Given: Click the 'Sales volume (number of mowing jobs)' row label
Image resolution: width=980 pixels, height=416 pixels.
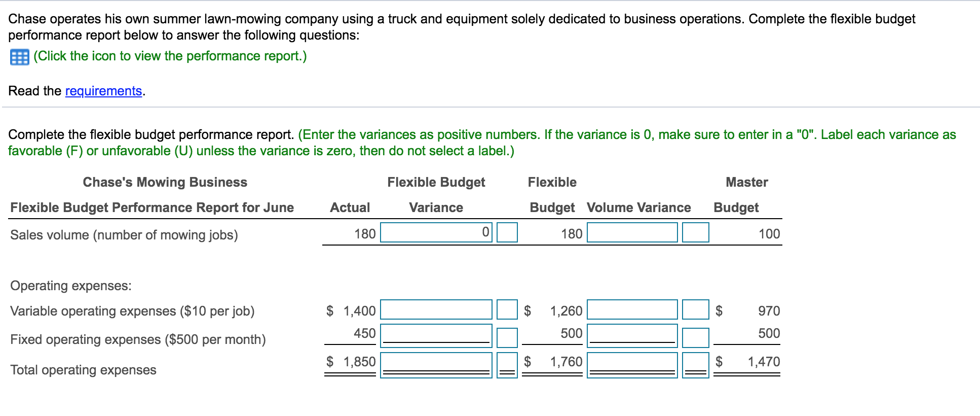Looking at the screenshot, I should pyautogui.click(x=124, y=235).
